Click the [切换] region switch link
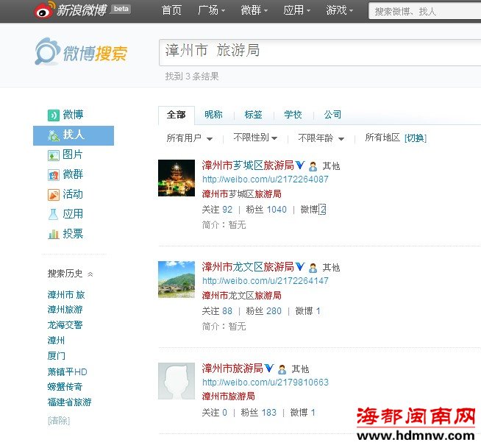This screenshot has width=481, height=448. click(416, 138)
